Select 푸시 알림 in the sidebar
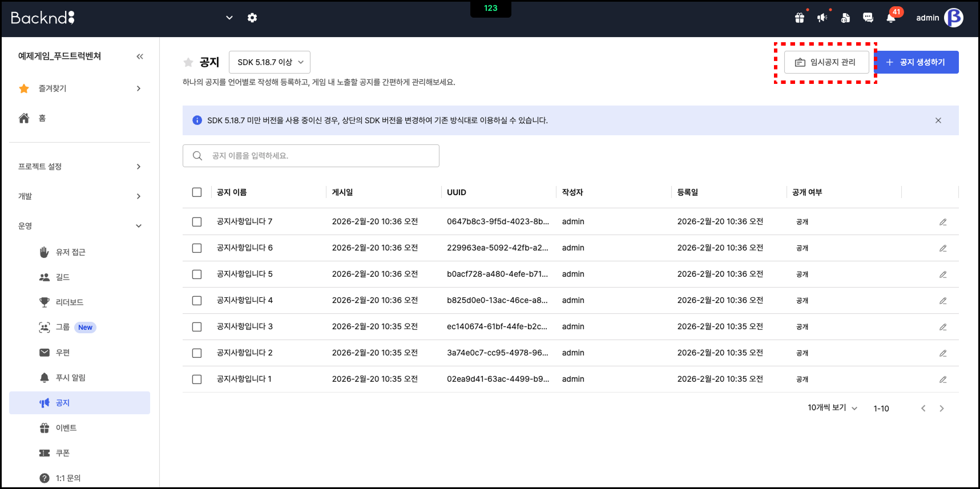This screenshot has width=980, height=489. coord(71,378)
